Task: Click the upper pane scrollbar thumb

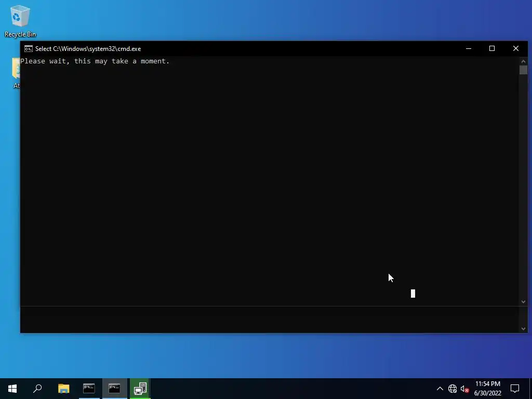Action: (523, 70)
